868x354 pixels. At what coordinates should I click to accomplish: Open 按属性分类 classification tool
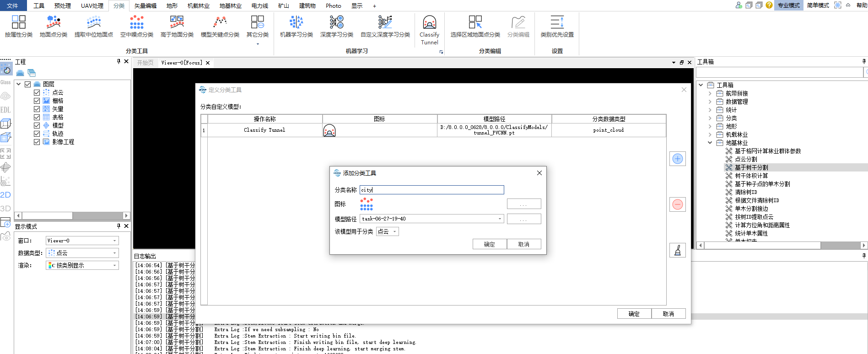(19, 26)
